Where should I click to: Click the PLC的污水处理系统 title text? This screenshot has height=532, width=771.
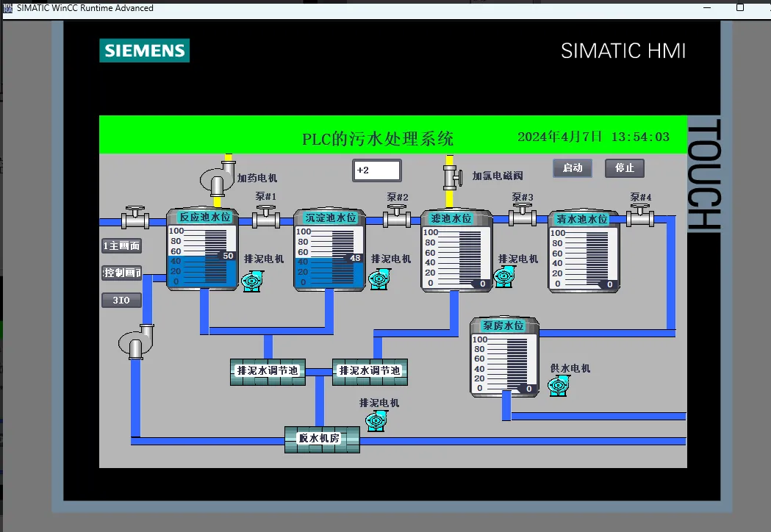click(378, 139)
